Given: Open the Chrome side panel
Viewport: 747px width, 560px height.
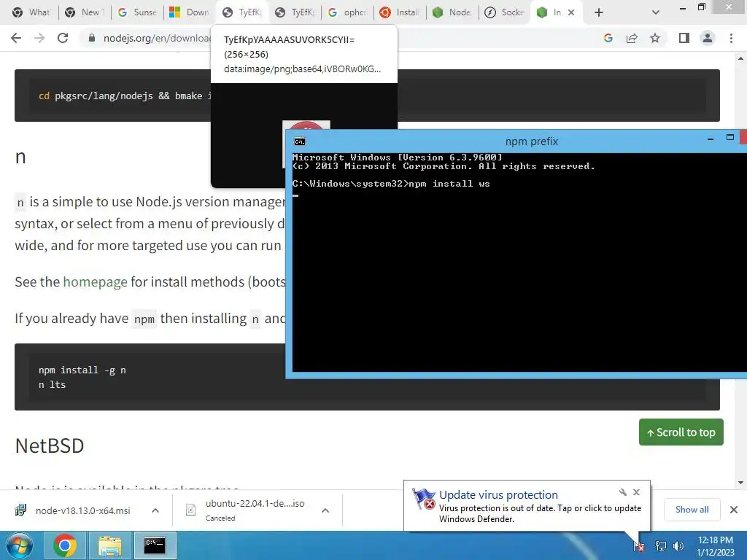Looking at the screenshot, I should point(684,38).
